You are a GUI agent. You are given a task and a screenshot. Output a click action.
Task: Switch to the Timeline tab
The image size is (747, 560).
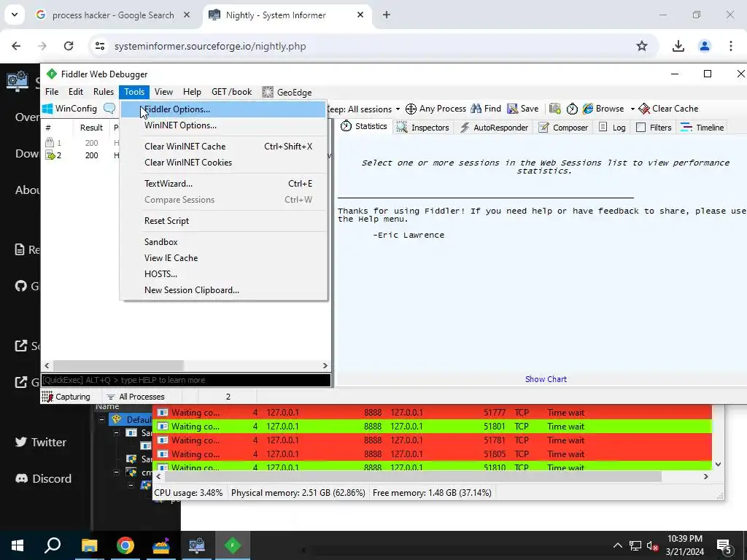(x=702, y=127)
